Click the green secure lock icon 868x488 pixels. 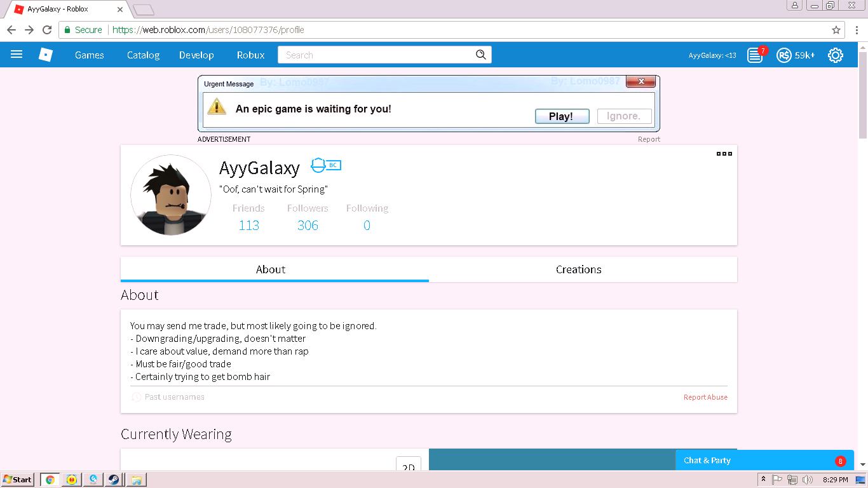tap(67, 30)
